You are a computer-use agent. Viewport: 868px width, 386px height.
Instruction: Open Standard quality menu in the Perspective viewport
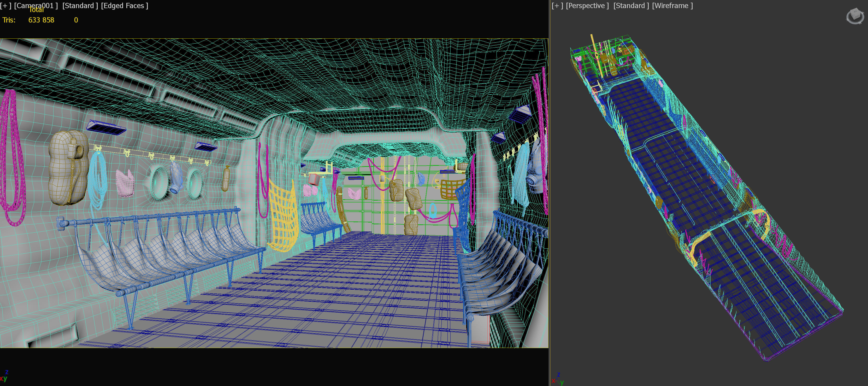pyautogui.click(x=631, y=6)
